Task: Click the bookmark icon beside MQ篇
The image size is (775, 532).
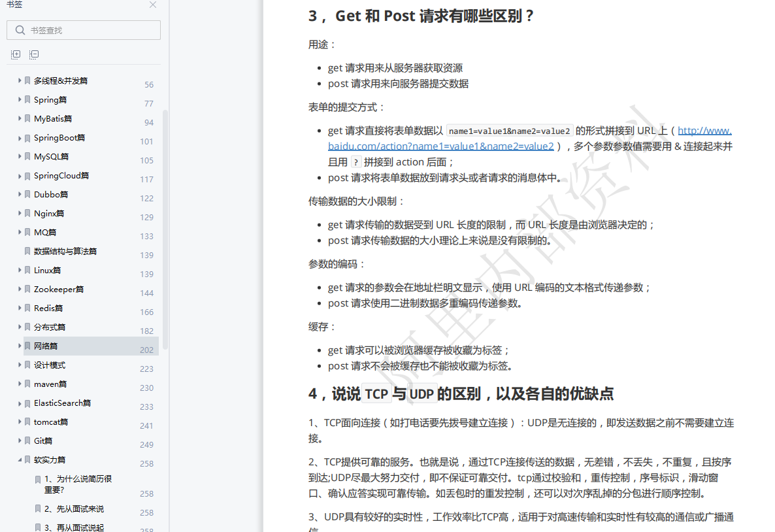Action: (26, 232)
